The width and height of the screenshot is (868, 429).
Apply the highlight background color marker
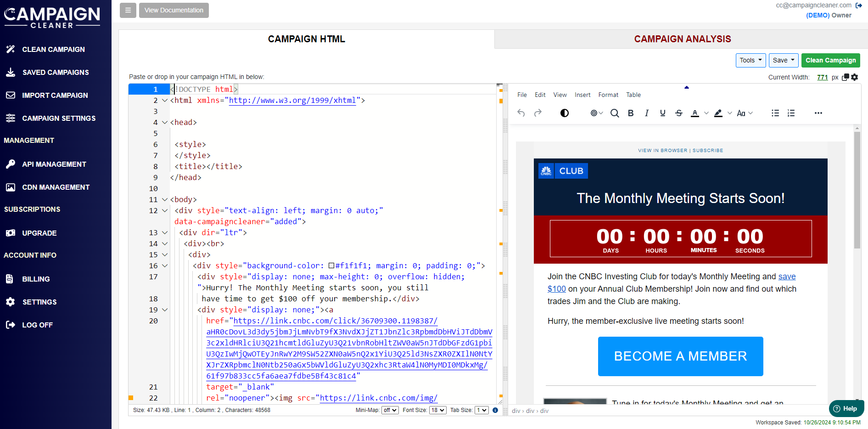click(x=718, y=113)
